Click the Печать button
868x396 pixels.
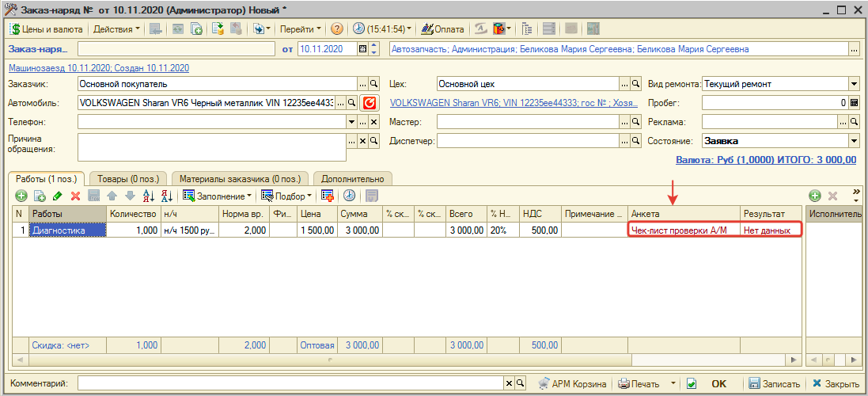click(639, 383)
